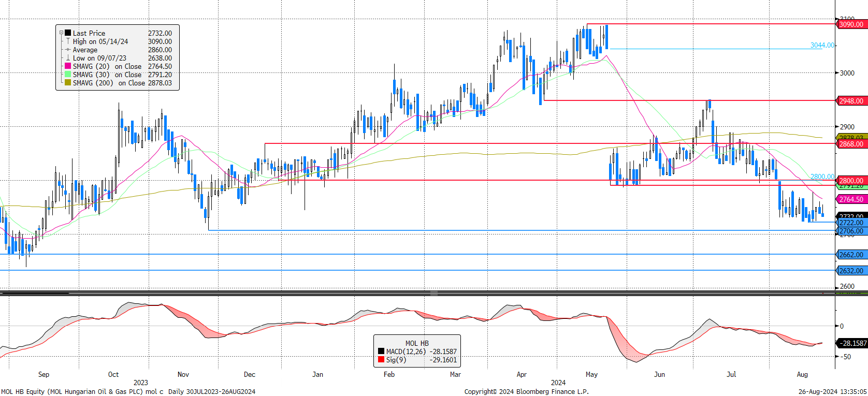Click the Average marker icon in legend

click(68, 50)
